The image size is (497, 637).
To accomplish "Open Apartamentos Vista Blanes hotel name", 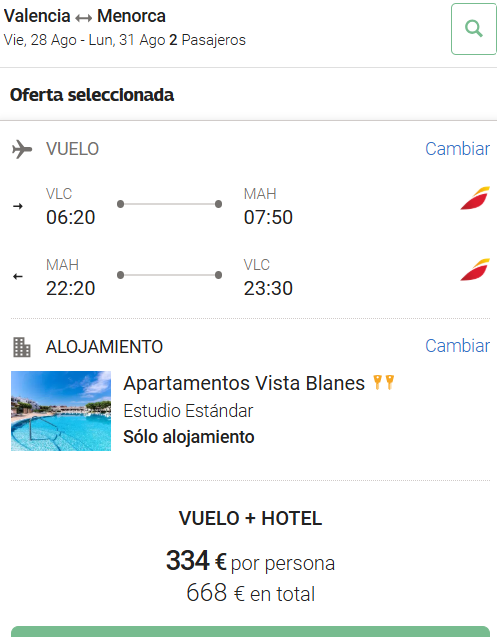I will (x=244, y=383).
